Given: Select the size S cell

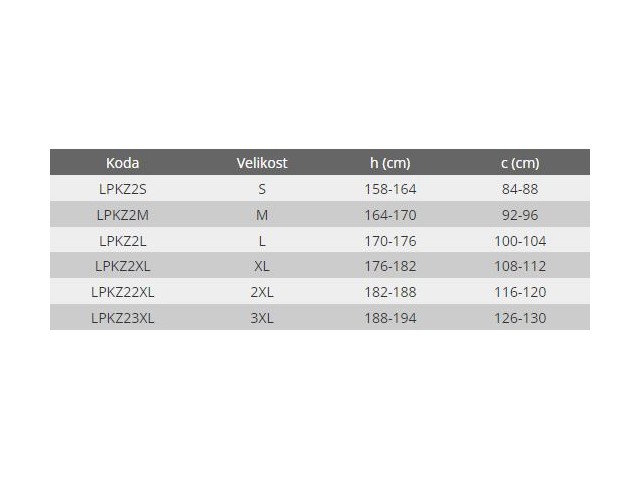Looking at the screenshot, I should point(262,188).
